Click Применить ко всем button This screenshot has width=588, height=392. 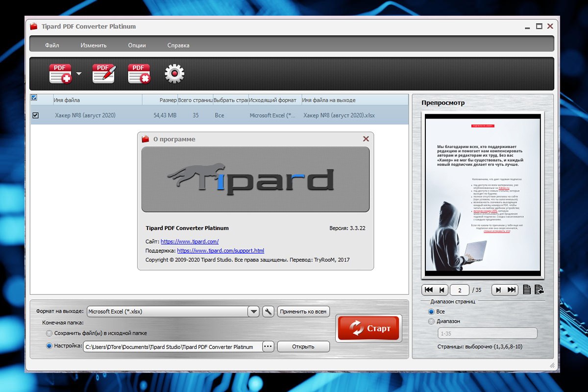tap(304, 312)
